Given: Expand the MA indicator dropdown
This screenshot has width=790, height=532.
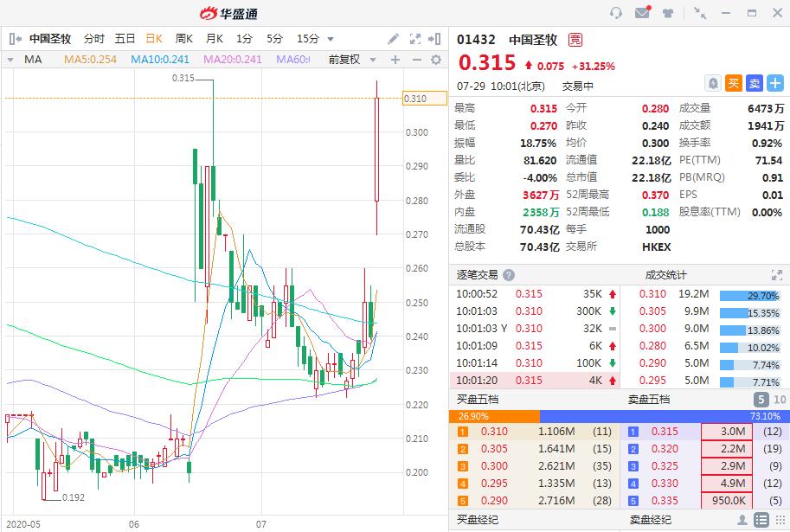Looking at the screenshot, I should point(10,60).
